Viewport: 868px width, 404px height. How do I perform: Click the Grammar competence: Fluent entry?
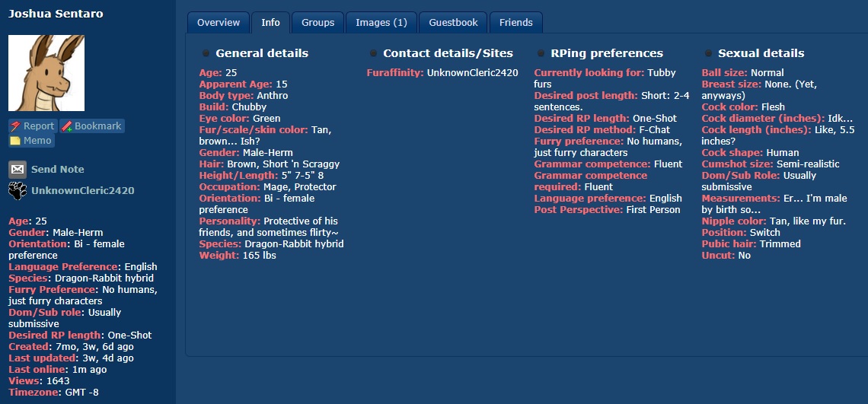[x=608, y=164]
